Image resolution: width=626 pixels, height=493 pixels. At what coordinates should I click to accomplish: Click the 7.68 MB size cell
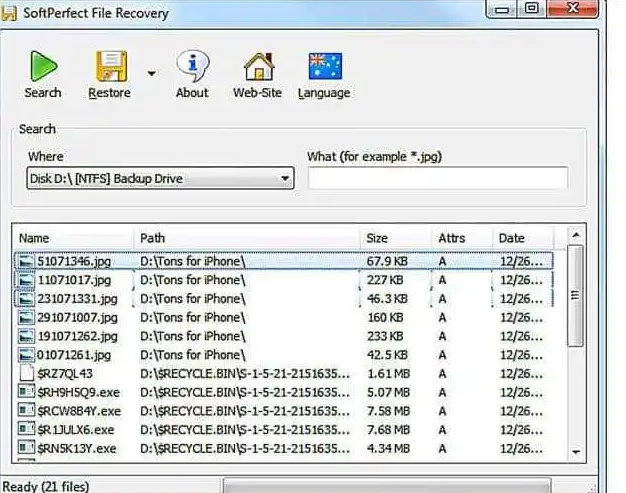388,430
